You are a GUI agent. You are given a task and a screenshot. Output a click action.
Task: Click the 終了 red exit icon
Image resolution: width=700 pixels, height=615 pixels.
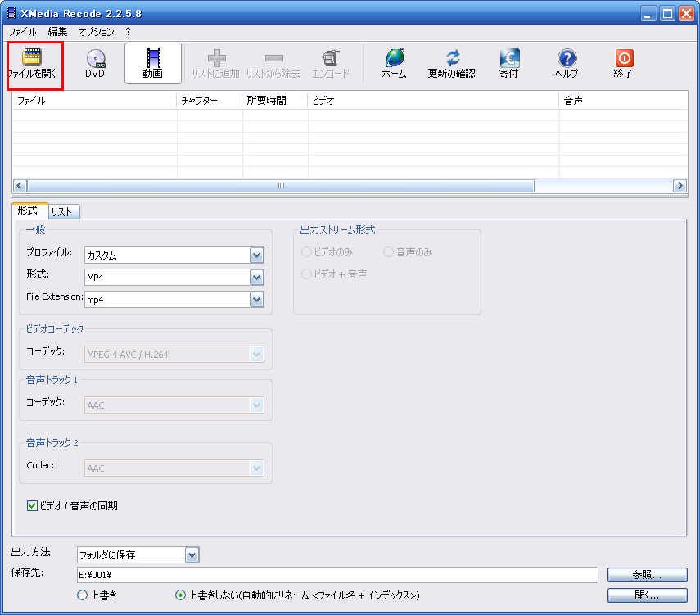[x=624, y=58]
